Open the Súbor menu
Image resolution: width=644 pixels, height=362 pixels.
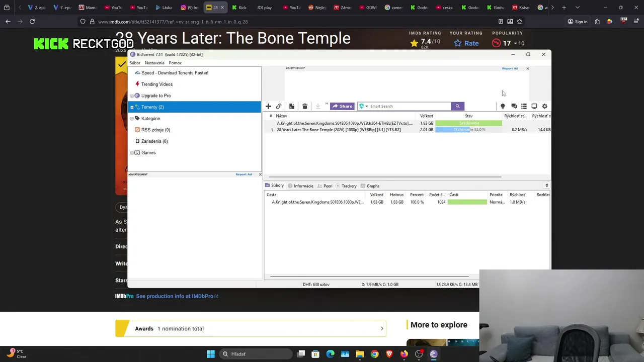[135, 63]
